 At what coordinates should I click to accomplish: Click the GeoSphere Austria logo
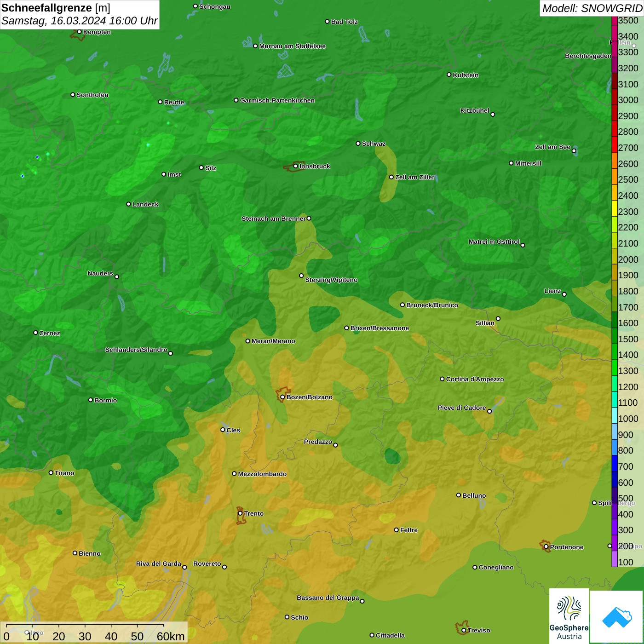[x=569, y=615]
